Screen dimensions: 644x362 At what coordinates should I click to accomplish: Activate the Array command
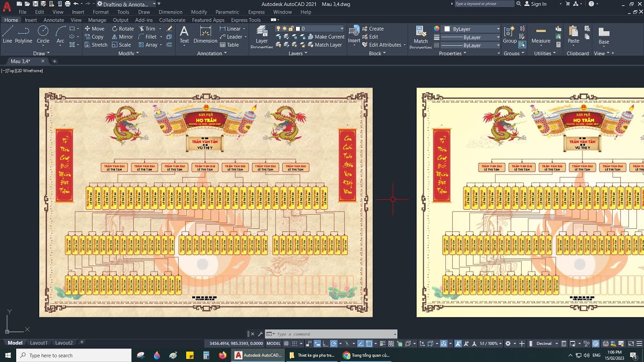[148, 45]
